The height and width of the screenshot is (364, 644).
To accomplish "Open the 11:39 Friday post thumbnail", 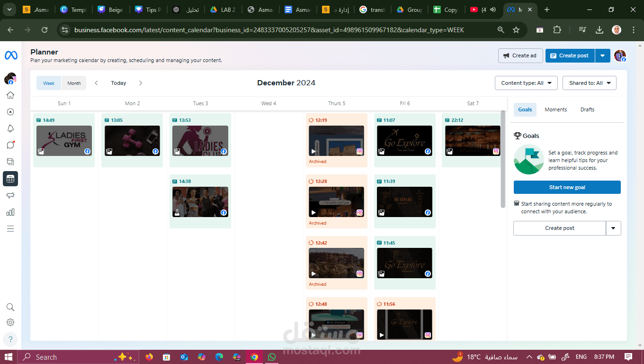I will (404, 202).
